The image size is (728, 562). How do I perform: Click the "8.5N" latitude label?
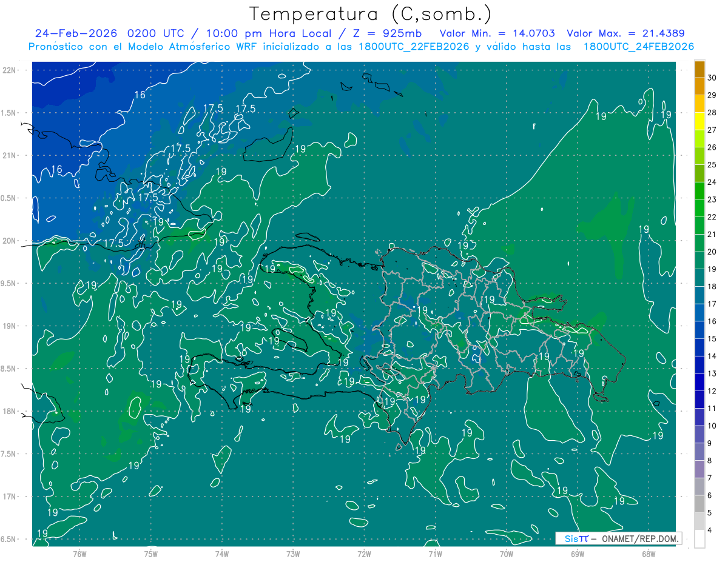[x=9, y=369]
